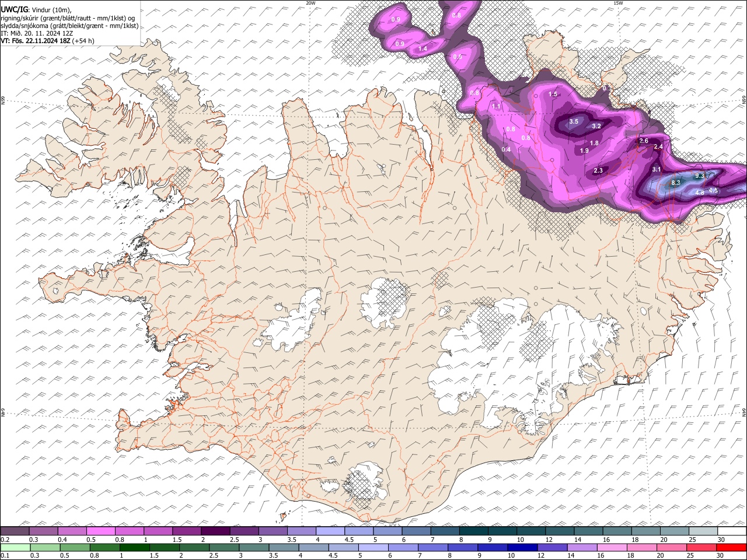Select the pale green 0.1 swatch, lower legend
The width and height of the screenshot is (747, 560).
(15, 547)
